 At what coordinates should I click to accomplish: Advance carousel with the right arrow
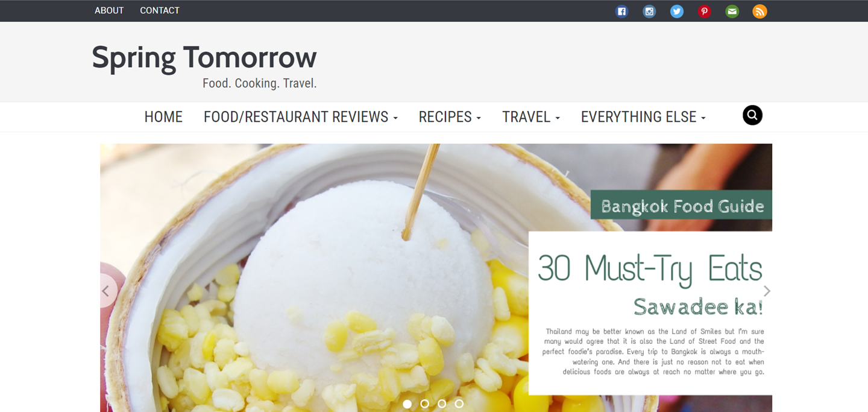pyautogui.click(x=767, y=291)
